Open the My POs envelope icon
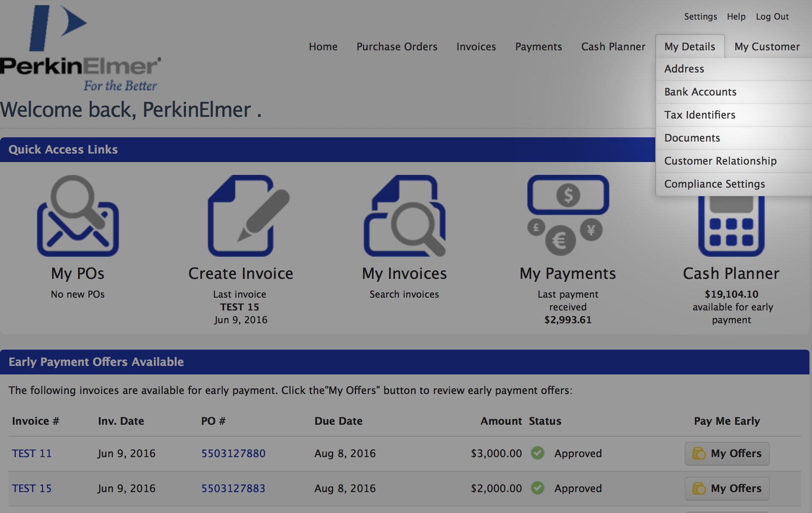This screenshot has height=513, width=812. click(x=78, y=216)
